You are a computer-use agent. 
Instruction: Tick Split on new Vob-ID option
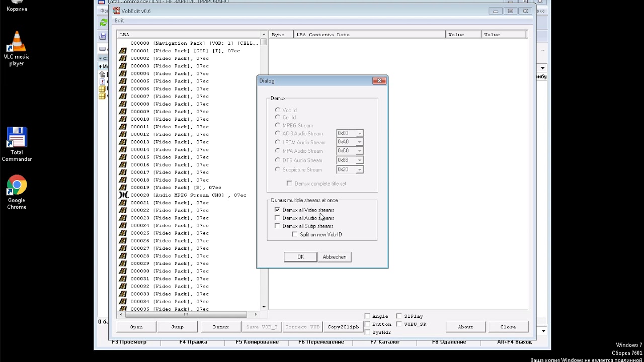click(x=295, y=234)
